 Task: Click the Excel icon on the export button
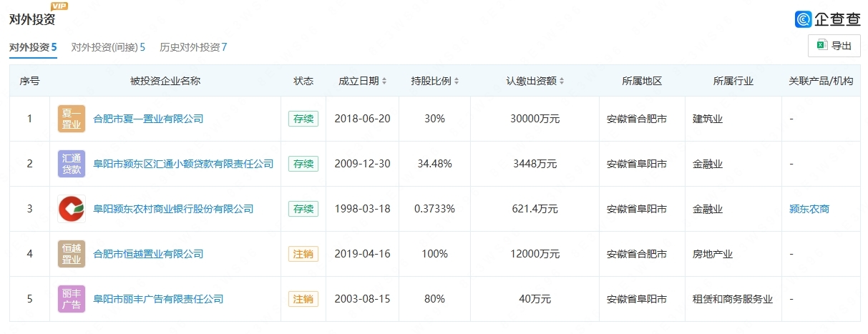821,46
